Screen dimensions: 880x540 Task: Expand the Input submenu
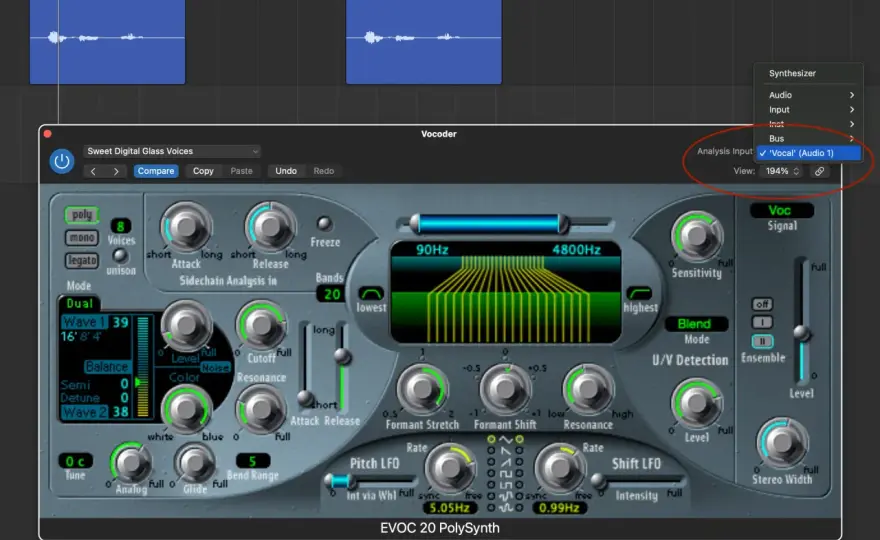pos(808,109)
